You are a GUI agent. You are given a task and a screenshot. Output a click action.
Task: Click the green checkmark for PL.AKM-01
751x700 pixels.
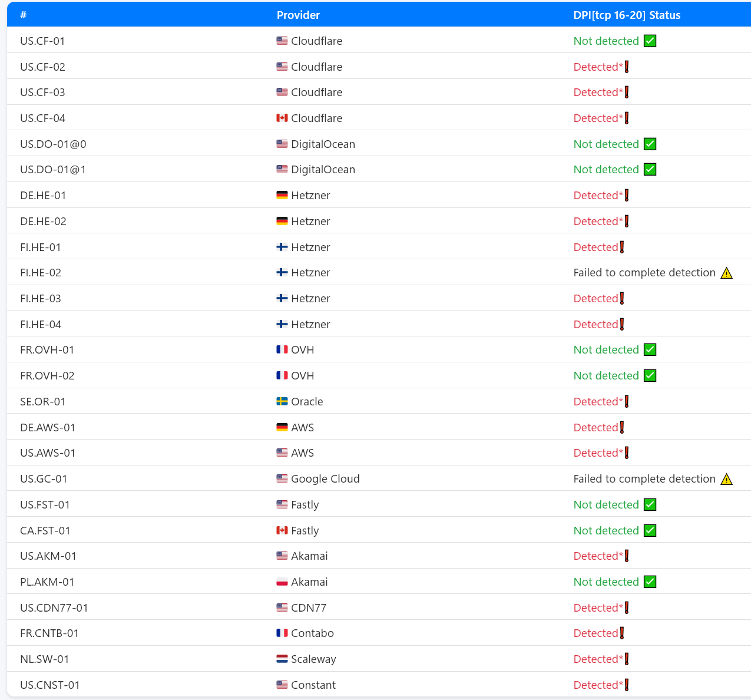(x=650, y=582)
